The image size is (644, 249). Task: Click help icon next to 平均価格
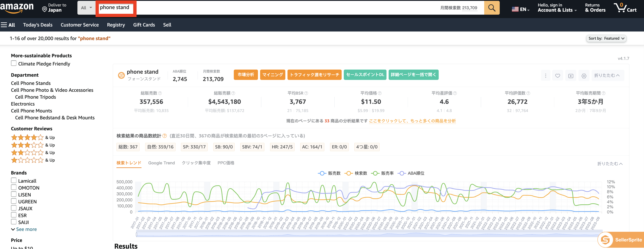pyautogui.click(x=380, y=93)
